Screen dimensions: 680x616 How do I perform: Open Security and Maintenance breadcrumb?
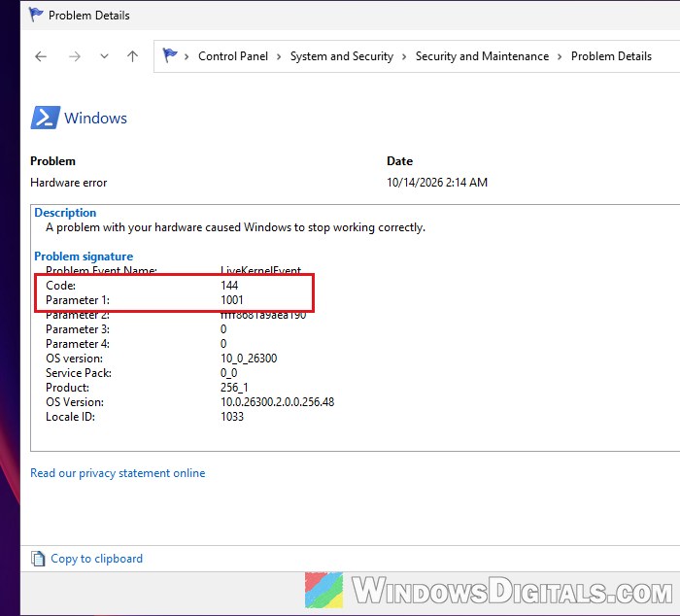482,56
